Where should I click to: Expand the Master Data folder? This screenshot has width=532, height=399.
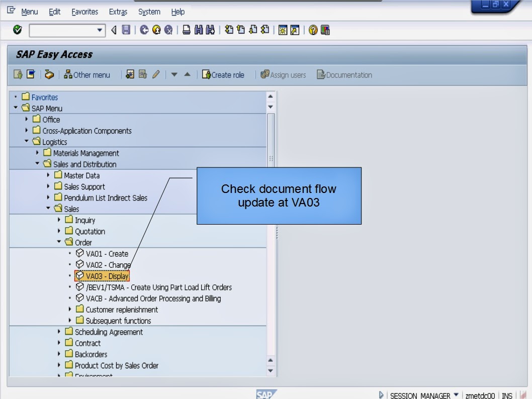[x=48, y=175]
